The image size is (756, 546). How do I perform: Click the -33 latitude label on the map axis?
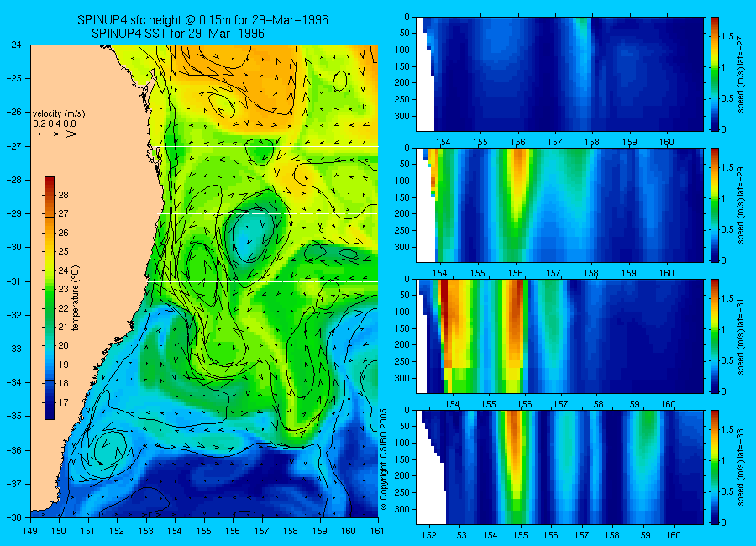(x=13, y=349)
